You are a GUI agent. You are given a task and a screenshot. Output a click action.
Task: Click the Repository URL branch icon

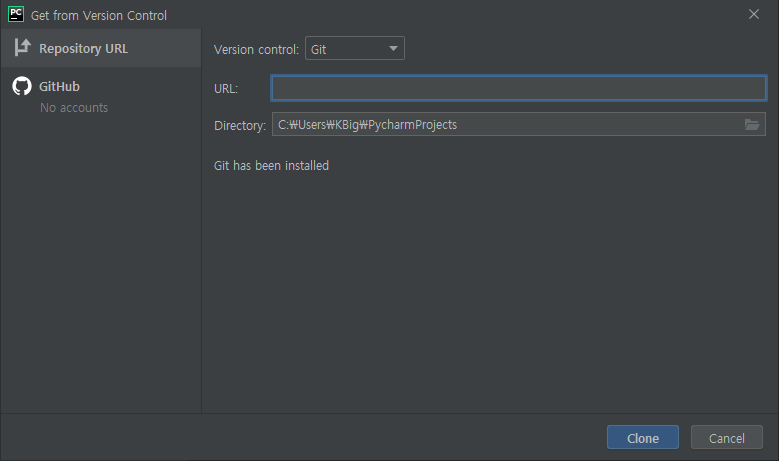click(22, 48)
